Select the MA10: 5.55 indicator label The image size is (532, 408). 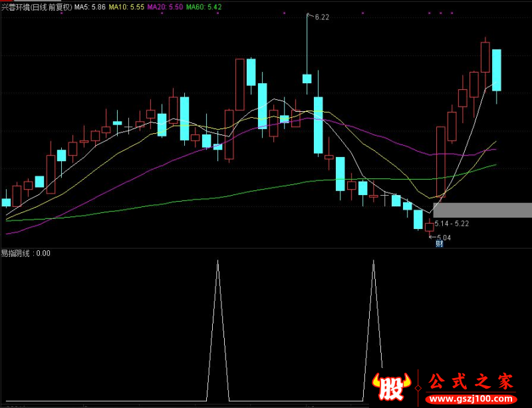coord(126,7)
